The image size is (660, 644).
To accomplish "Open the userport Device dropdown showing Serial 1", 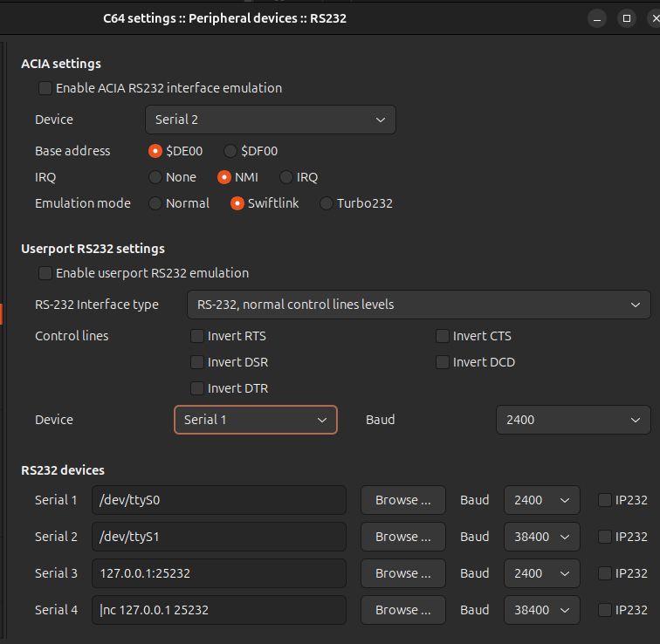I will click(x=256, y=420).
